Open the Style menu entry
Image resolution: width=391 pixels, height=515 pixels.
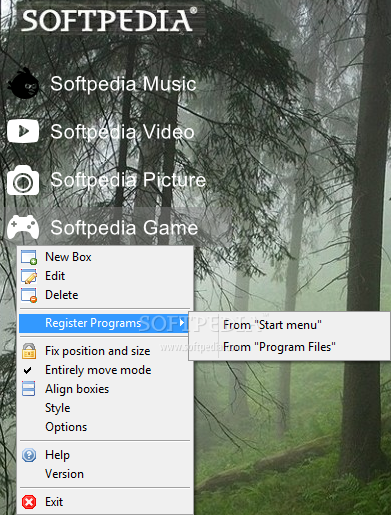[105, 408]
